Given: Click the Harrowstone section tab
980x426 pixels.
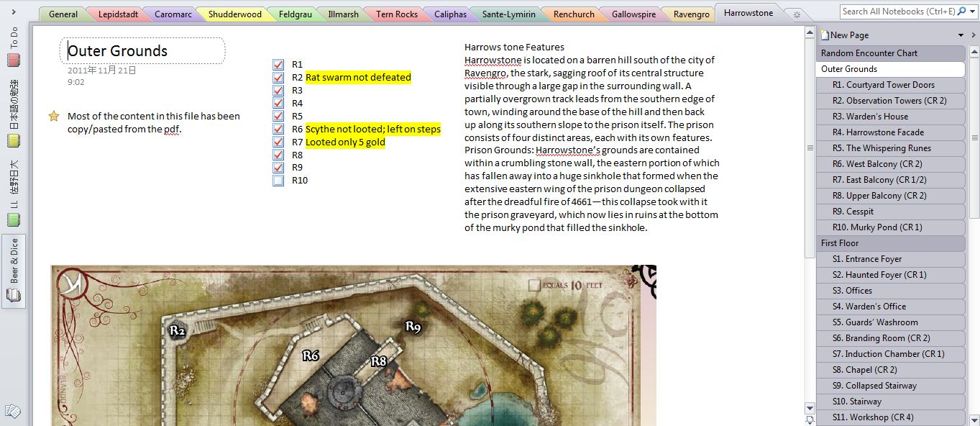Looking at the screenshot, I should pyautogui.click(x=748, y=14).
